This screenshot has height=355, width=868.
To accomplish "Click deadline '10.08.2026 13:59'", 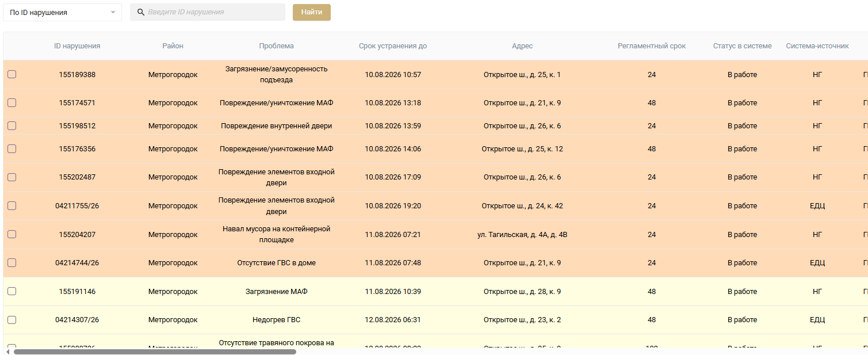I will (393, 126).
